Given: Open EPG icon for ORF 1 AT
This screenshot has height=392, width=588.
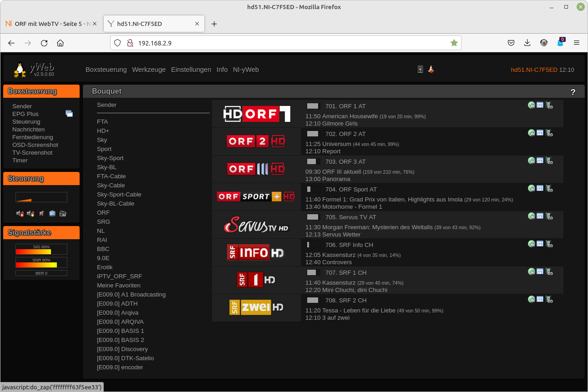Looking at the screenshot, I should [540, 106].
